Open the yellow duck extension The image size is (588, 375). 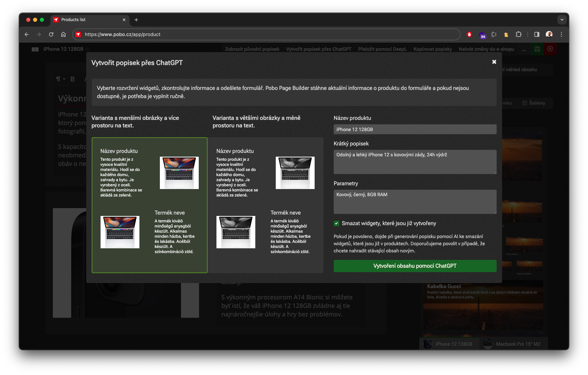[x=506, y=34]
